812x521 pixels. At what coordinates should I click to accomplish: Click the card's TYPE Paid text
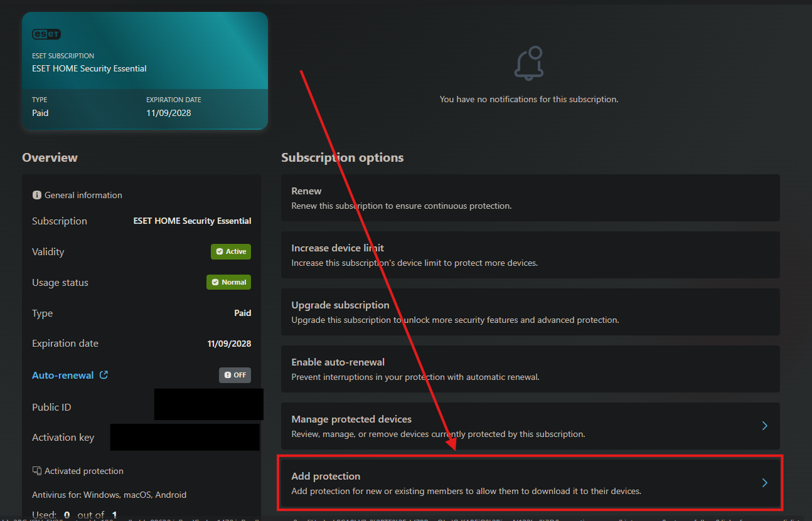tap(40, 107)
